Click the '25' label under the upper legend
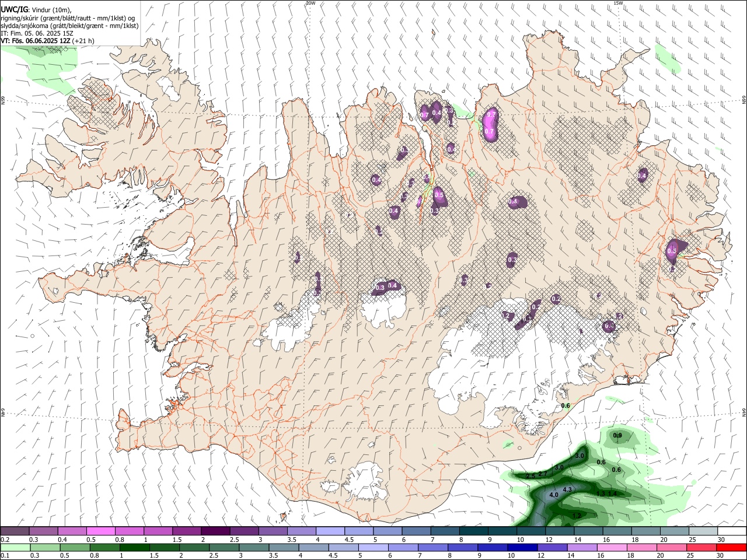747x560 pixels. (694, 540)
